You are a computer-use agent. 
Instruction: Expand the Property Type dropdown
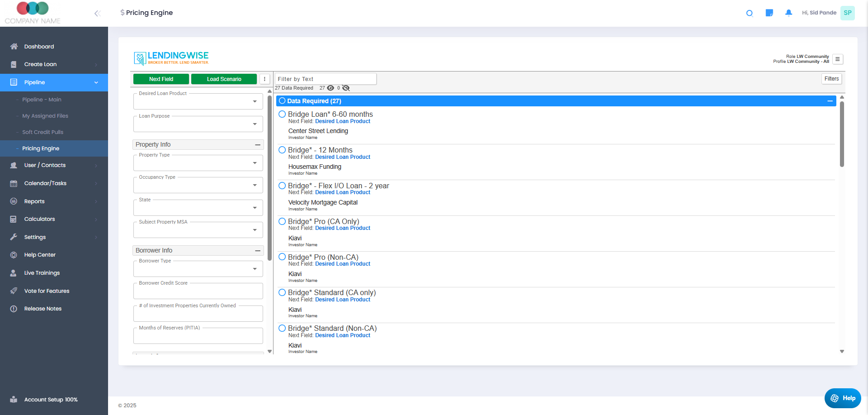[198, 163]
